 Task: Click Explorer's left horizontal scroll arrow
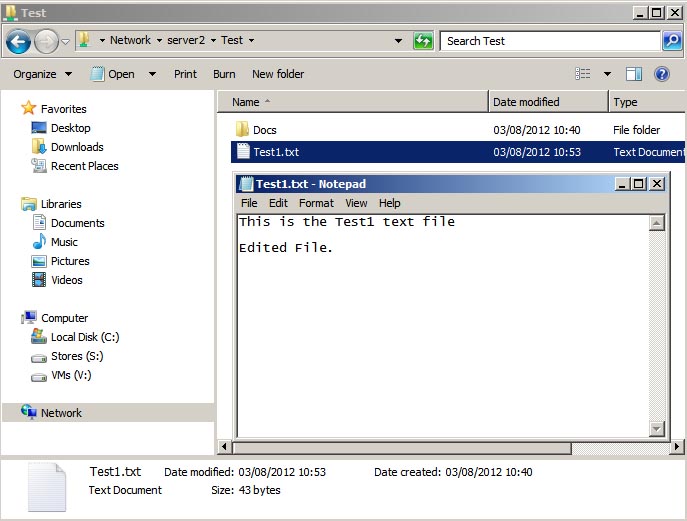point(225,447)
